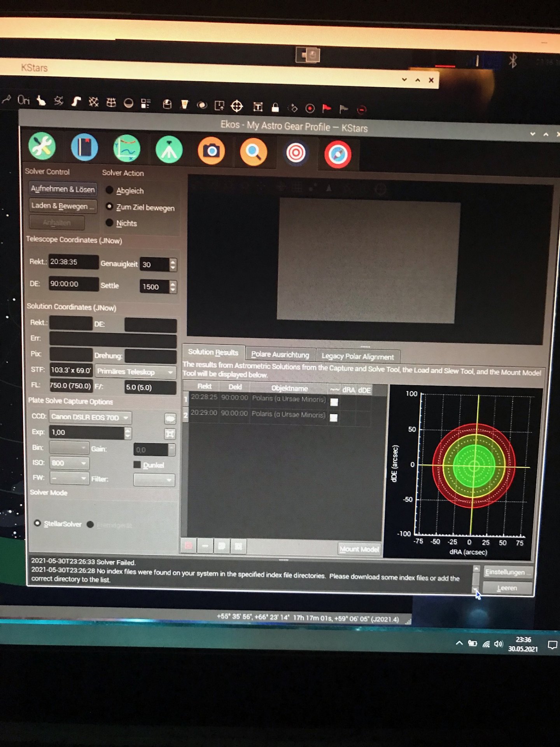Screen dimensions: 560x747
Task: Switch to the Polare Ausrichtung tab
Action: pos(280,354)
